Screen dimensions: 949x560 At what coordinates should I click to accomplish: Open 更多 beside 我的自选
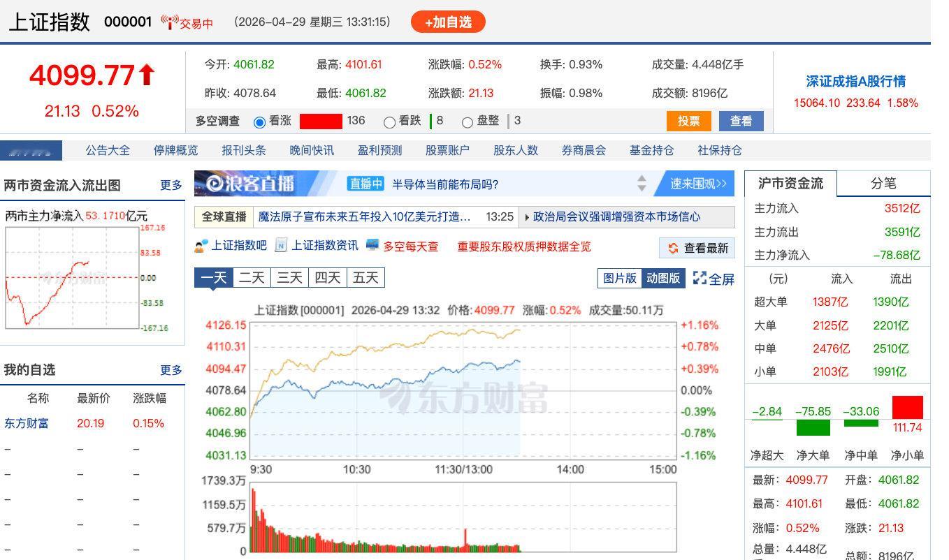(171, 369)
